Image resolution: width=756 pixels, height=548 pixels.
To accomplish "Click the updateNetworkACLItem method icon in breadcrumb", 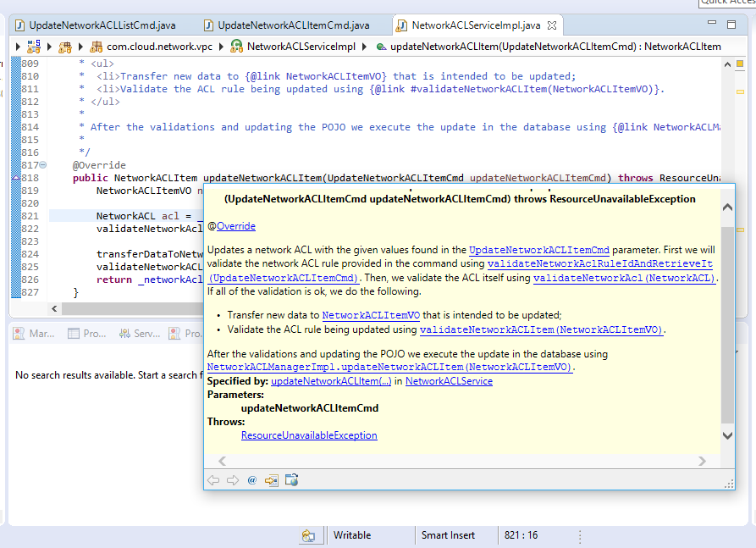I will point(381,47).
